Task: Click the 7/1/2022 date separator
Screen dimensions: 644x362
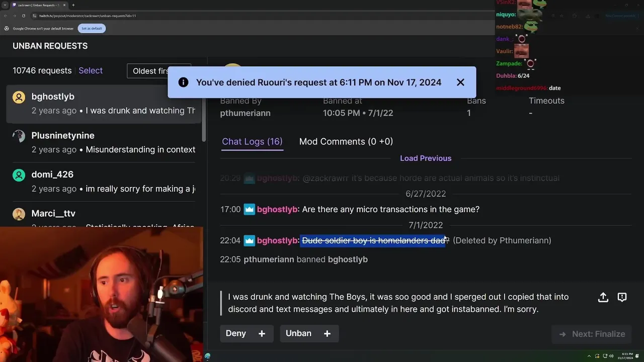Action: [x=426, y=225]
